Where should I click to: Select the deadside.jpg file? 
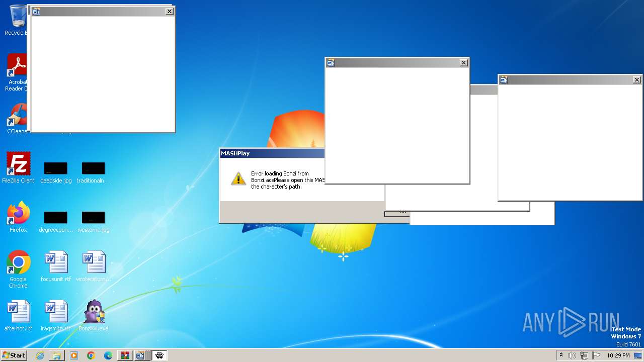(x=56, y=172)
